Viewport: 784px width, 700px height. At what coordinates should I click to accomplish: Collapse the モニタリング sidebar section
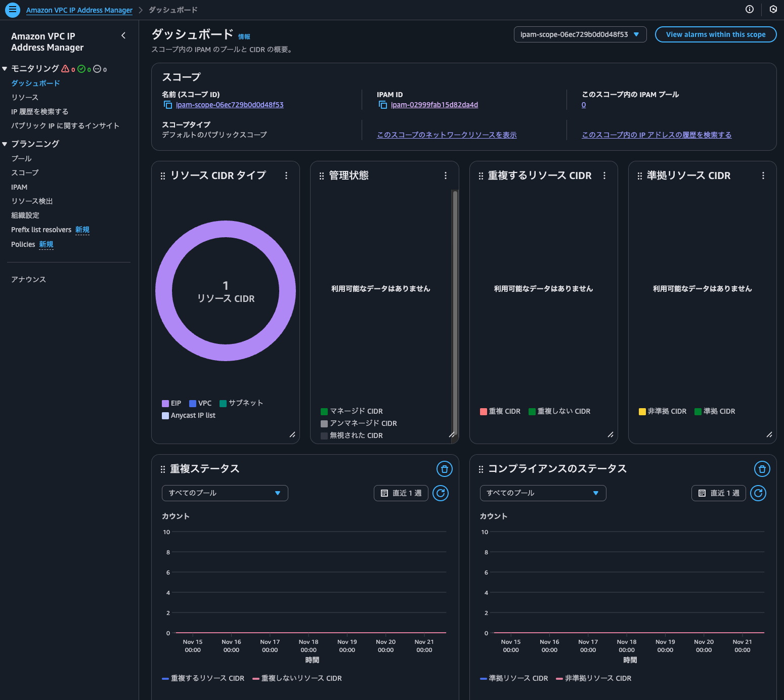coord(5,69)
